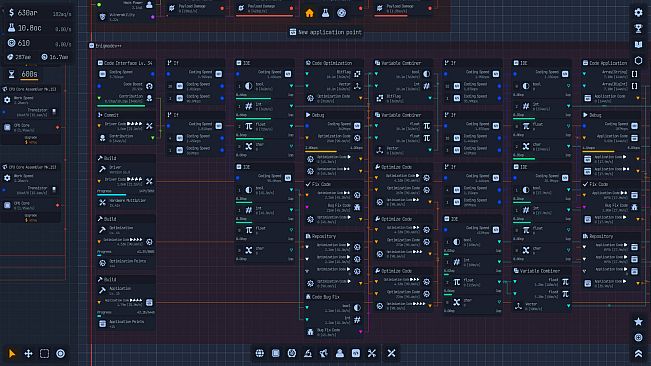This screenshot has height=366, width=651.
Task: Open the globe icon in the bottom toolbar
Action: [259, 353]
